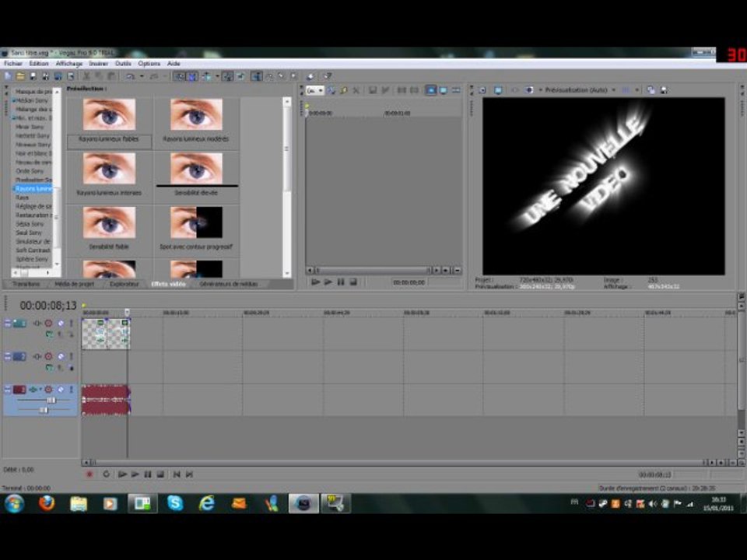Select Onde Sony in effects list

coord(30,171)
